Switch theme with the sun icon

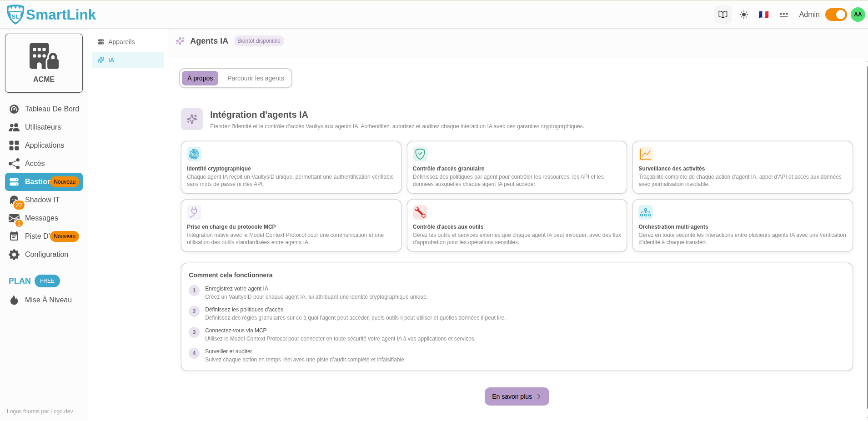[744, 15]
